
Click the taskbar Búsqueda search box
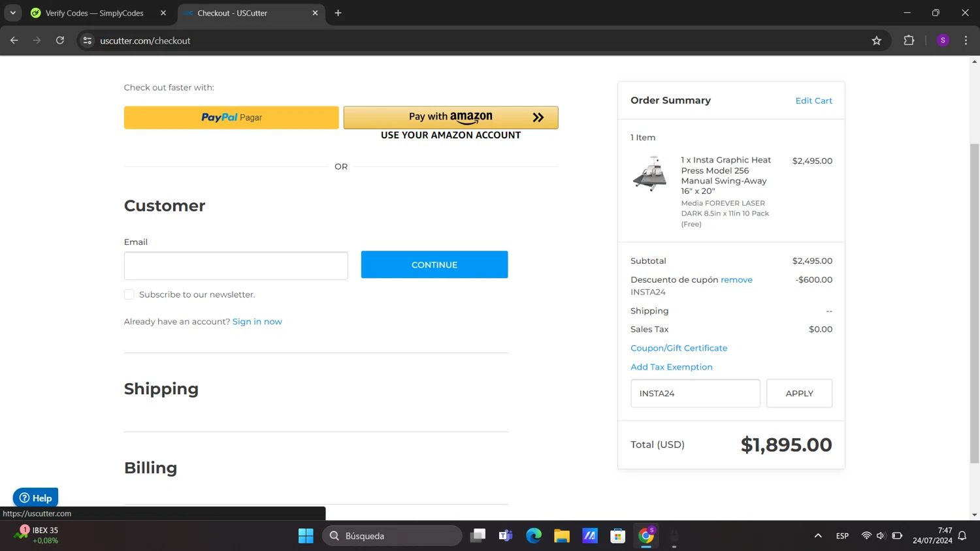pyautogui.click(x=392, y=536)
